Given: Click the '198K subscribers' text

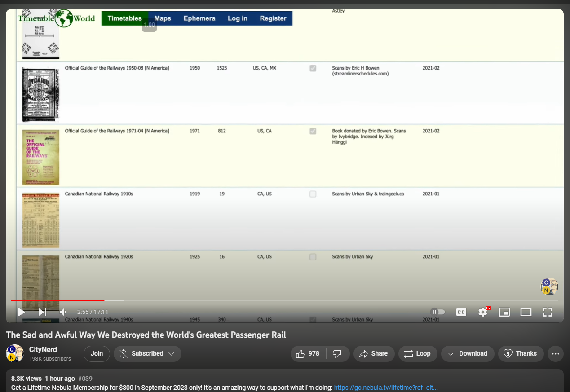Looking at the screenshot, I should click(x=50, y=359).
